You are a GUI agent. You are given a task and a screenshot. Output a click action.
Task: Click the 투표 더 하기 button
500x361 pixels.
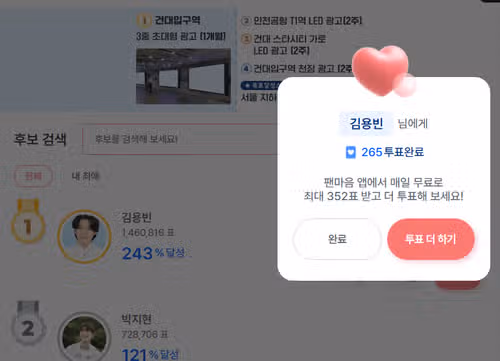[431, 239]
